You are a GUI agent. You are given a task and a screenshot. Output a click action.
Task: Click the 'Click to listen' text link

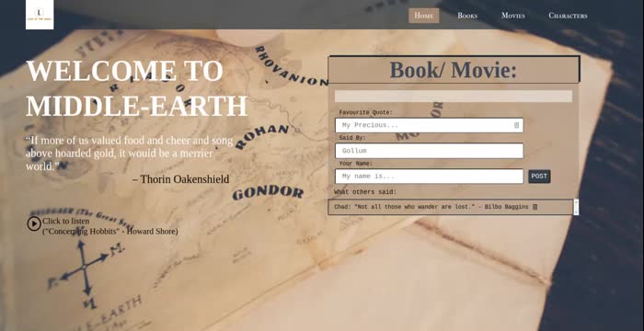(x=65, y=221)
